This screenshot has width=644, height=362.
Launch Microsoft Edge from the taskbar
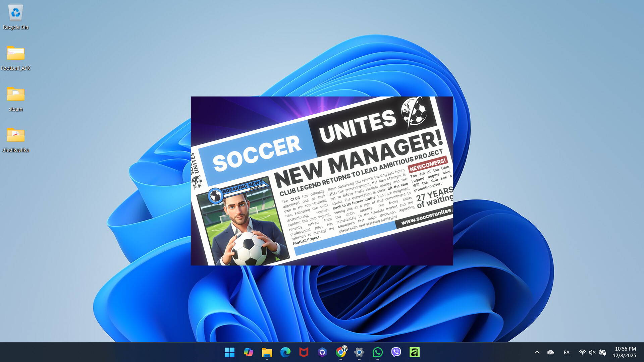pos(285,352)
